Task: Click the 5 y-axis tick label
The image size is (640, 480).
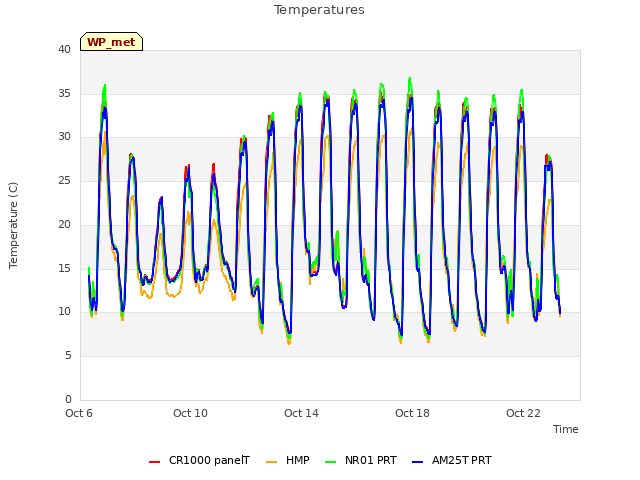Action: click(68, 356)
